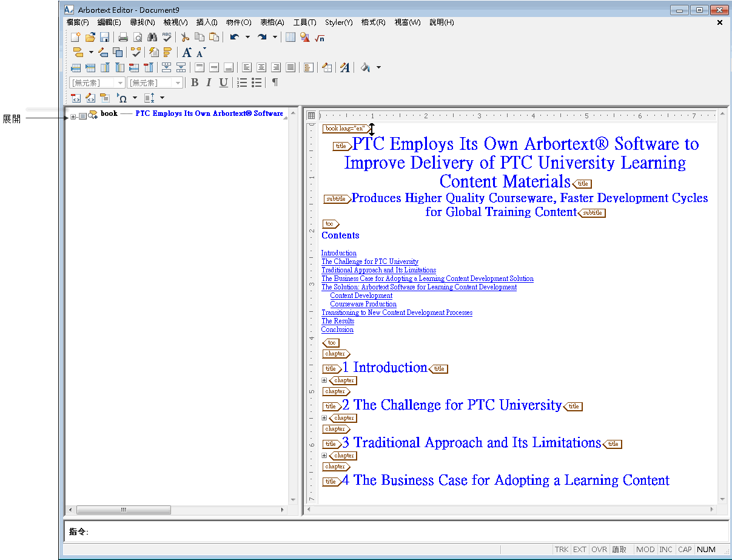Click the line spacing icon
This screenshot has width=732, height=560.
(150, 98)
